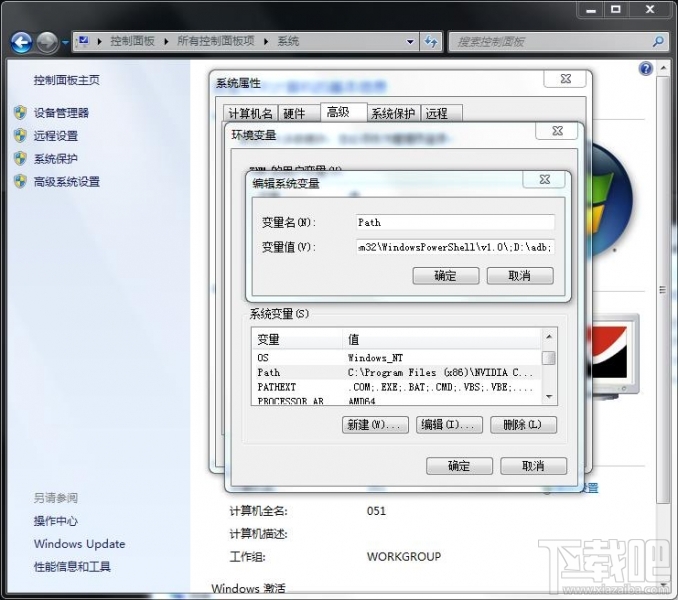Click the search magnifier icon
Viewport: 678px width, 600px height.
658,41
